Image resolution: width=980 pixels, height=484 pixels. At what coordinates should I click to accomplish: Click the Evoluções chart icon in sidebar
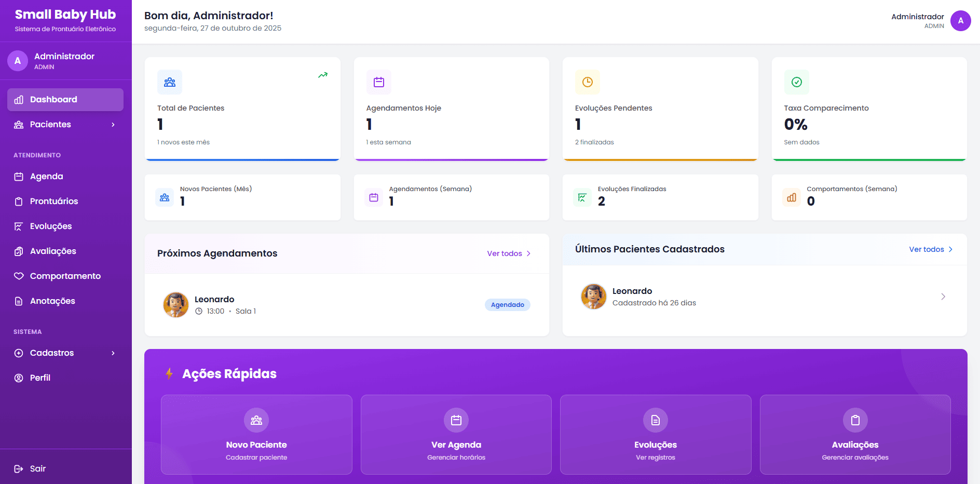(19, 226)
